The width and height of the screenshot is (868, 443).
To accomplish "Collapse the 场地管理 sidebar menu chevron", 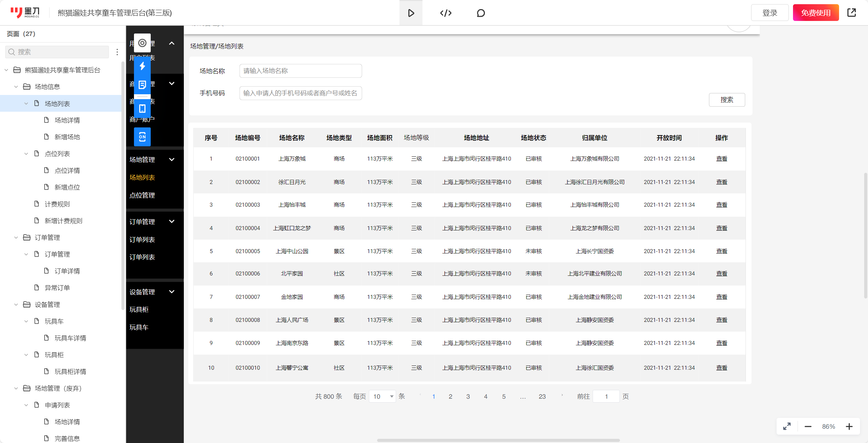I will point(172,160).
